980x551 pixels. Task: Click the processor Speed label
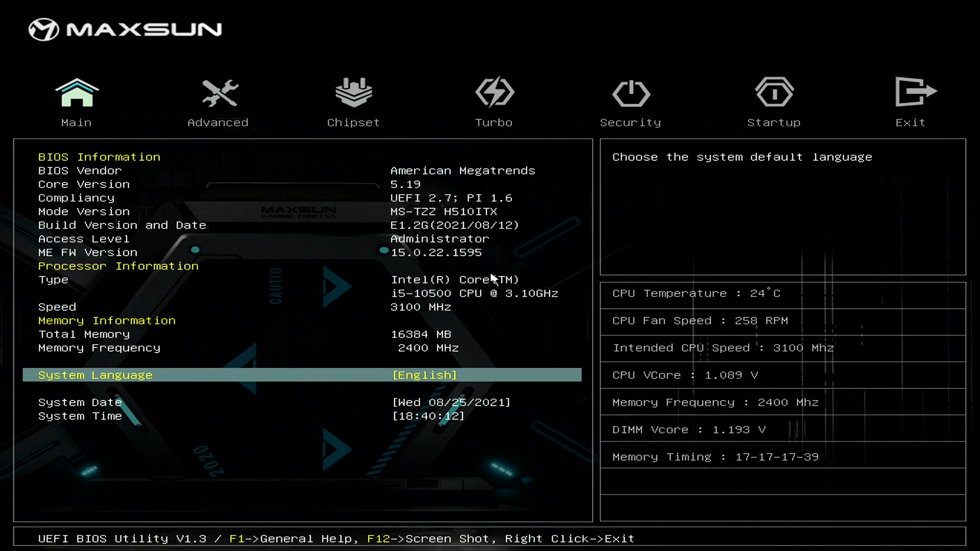pyautogui.click(x=57, y=307)
